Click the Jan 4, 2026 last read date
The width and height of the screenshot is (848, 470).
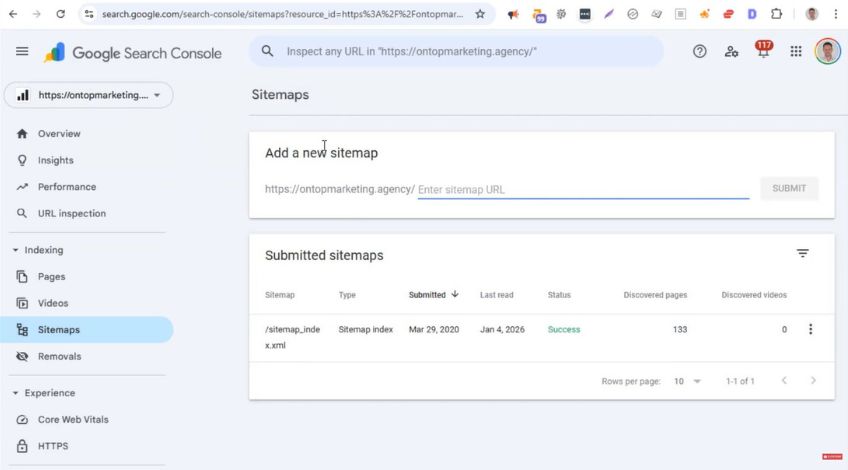point(502,329)
